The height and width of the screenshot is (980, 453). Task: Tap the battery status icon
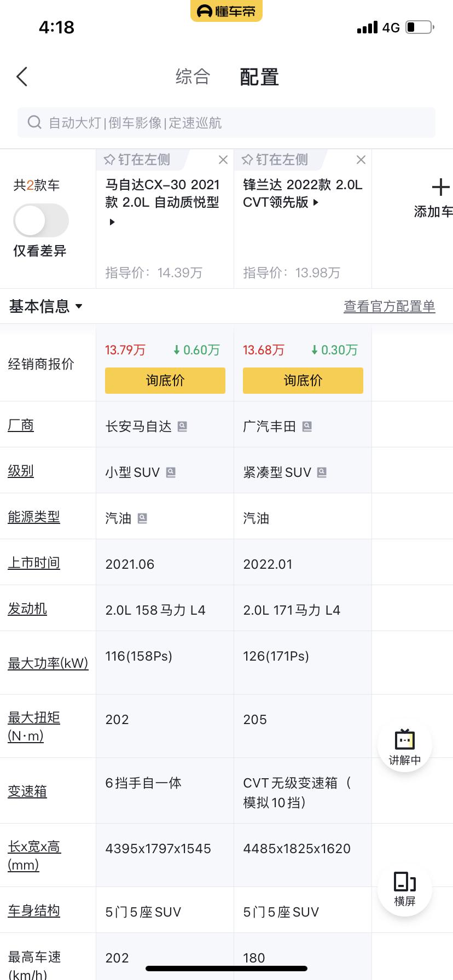tap(420, 27)
